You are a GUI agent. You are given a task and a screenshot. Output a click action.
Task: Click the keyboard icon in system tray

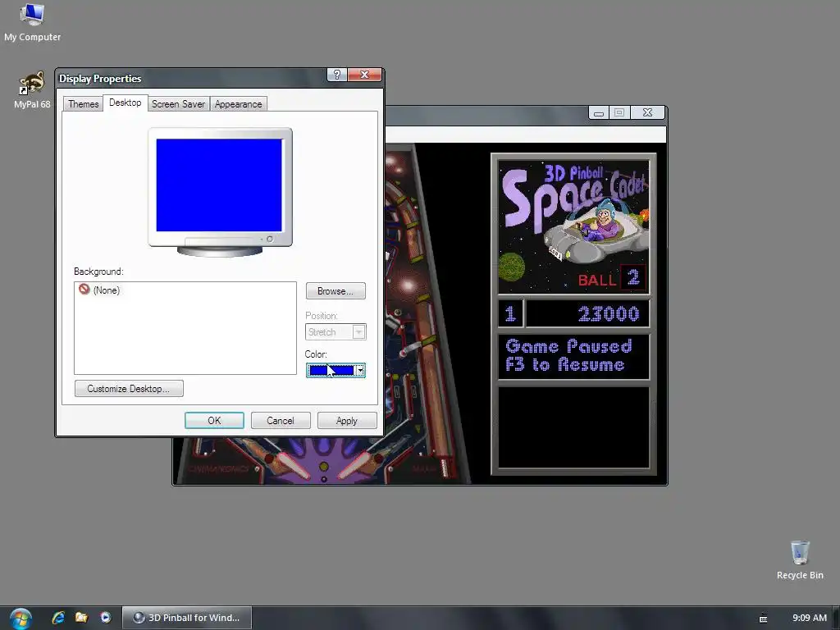(764, 619)
